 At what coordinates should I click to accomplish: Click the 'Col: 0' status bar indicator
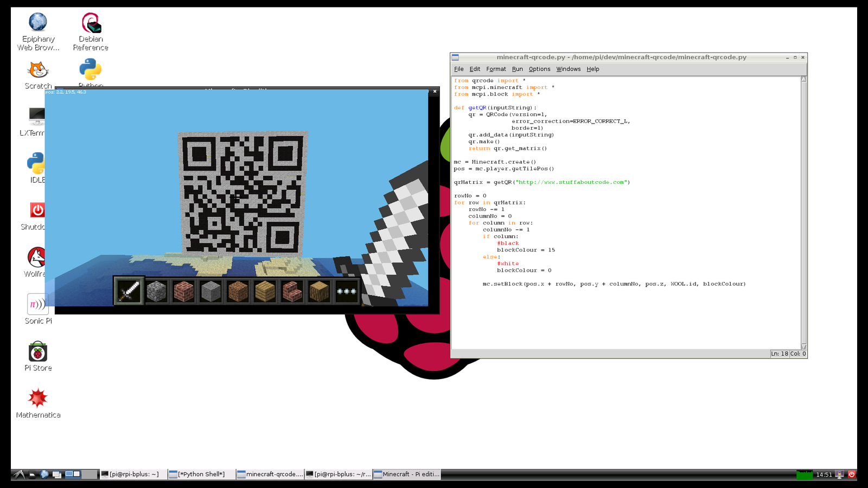pos(798,354)
